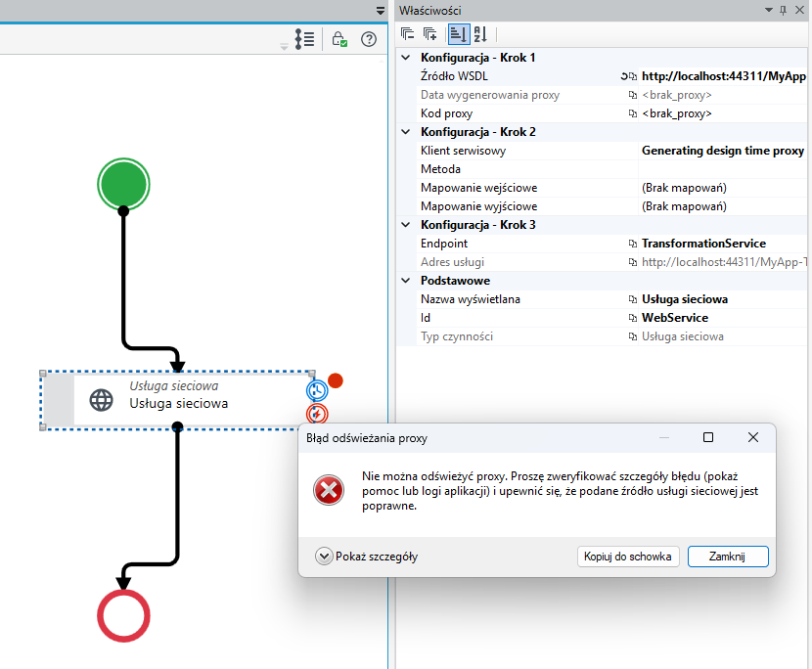This screenshot has height=669, width=812.
Task: Click the red dot marker beside the node
Action: (336, 380)
